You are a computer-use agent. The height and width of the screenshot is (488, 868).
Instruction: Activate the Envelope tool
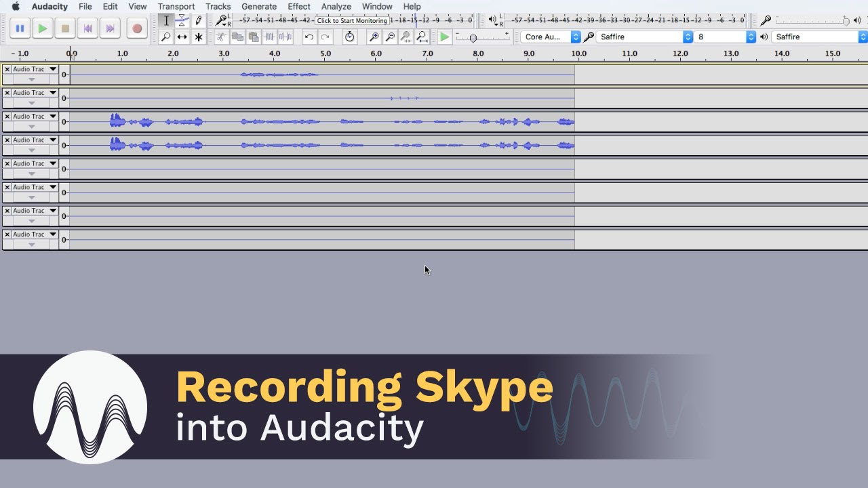[181, 20]
